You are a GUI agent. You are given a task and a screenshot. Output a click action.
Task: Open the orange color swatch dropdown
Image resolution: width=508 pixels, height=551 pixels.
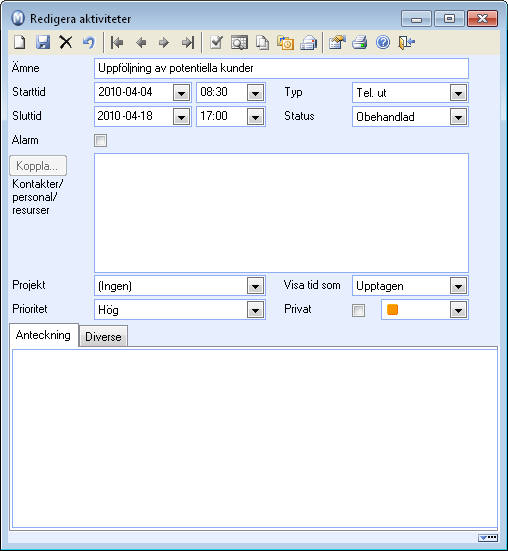coord(425,310)
